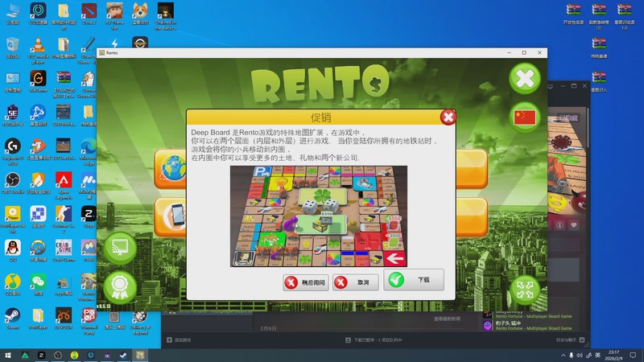Click the info icon in Steam window

pyautogui.click(x=559, y=225)
